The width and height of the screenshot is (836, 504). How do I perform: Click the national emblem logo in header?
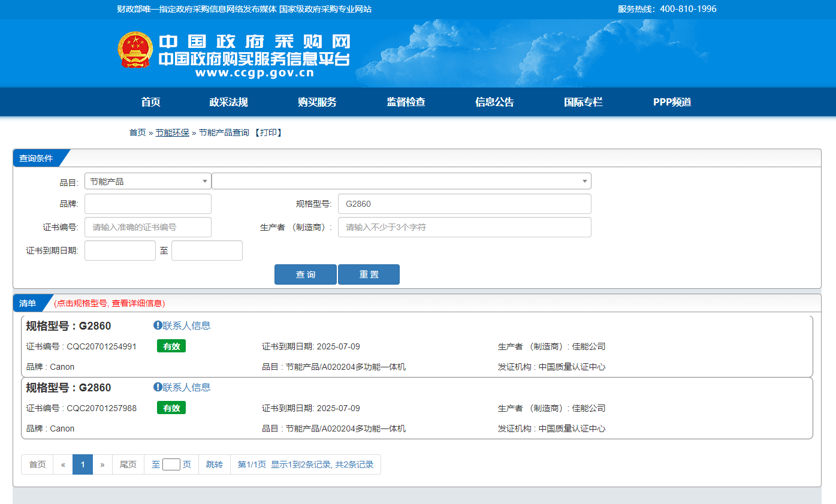[x=135, y=50]
